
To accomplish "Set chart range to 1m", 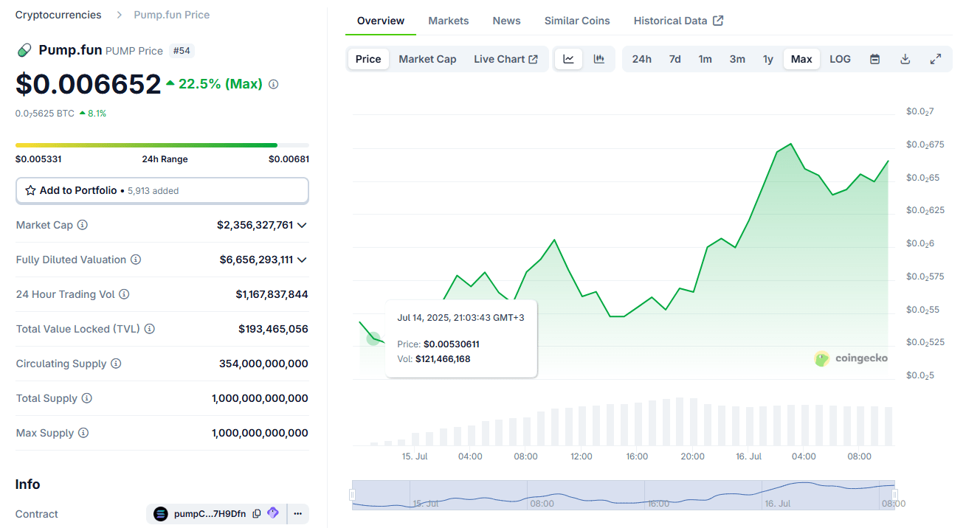I will pos(705,59).
